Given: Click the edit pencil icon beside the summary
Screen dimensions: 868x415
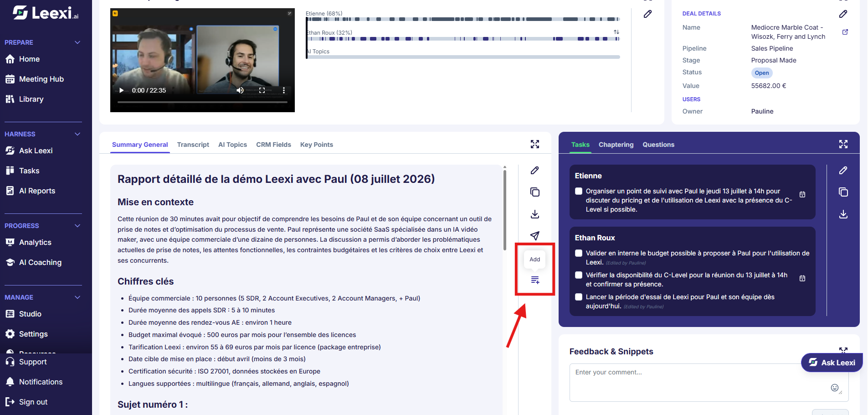Looking at the screenshot, I should tap(535, 170).
